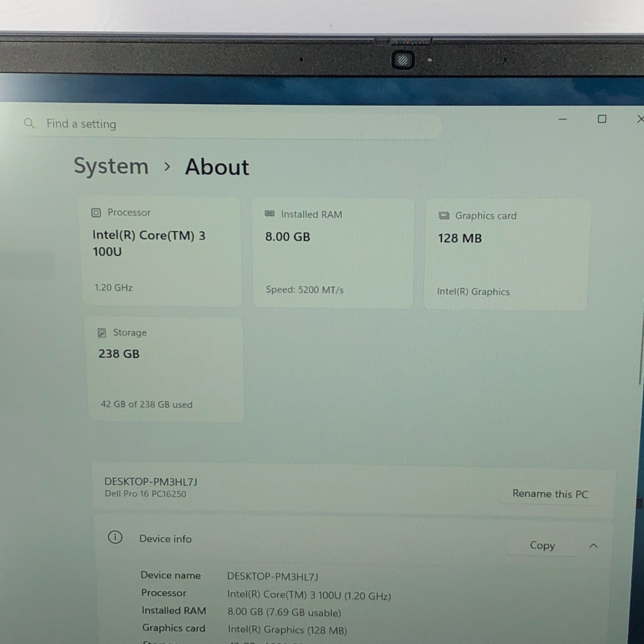
Task: Select "Intel(R) Graphics (128 MB)" value
Action: (287, 630)
